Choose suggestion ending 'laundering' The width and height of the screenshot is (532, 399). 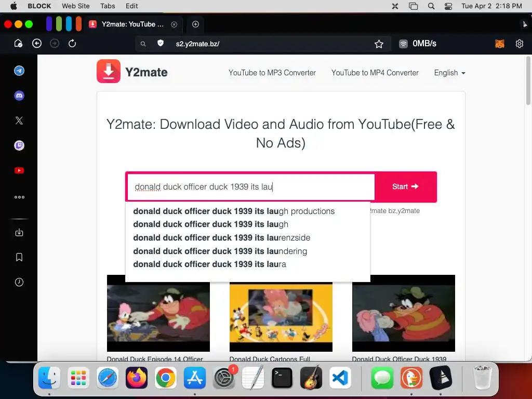[248, 251]
